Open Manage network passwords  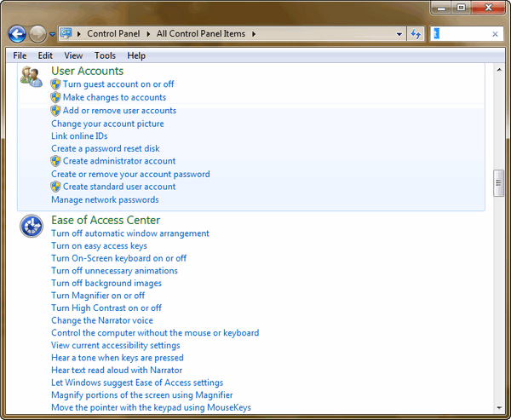click(105, 199)
